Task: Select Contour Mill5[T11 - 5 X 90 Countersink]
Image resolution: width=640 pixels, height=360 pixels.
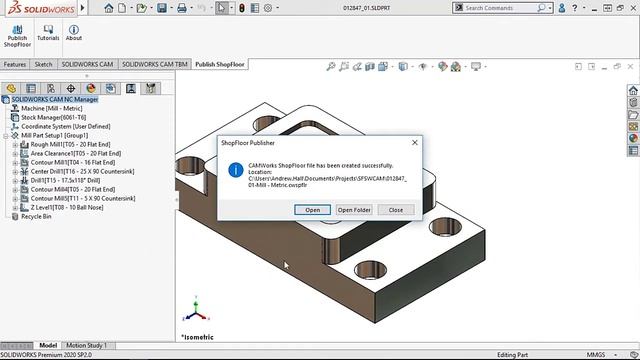Action: (x=83, y=198)
